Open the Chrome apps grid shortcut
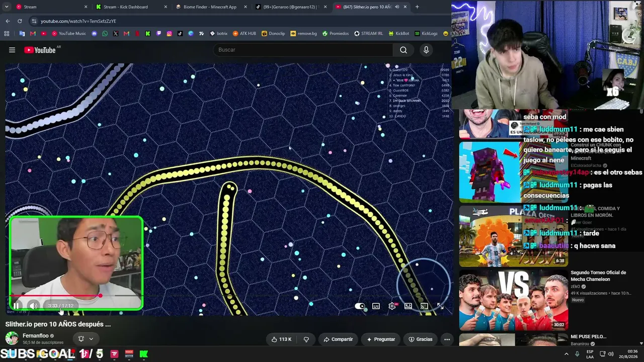Image resolution: width=644 pixels, height=362 pixels. (7, 34)
